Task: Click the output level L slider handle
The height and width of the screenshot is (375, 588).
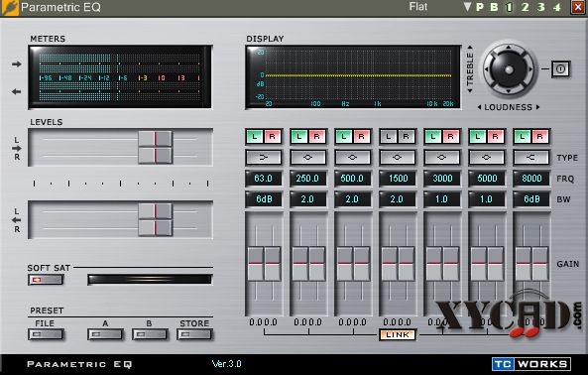Action: point(156,211)
